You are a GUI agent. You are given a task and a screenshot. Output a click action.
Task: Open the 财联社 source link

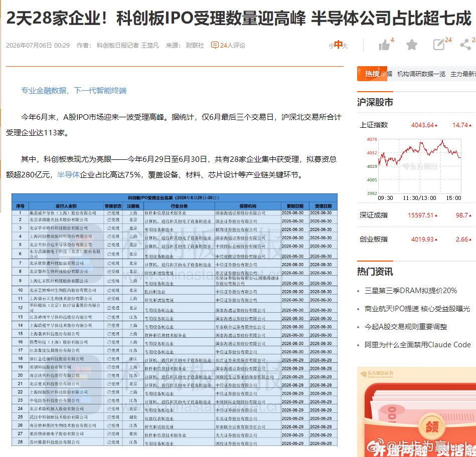(195, 46)
